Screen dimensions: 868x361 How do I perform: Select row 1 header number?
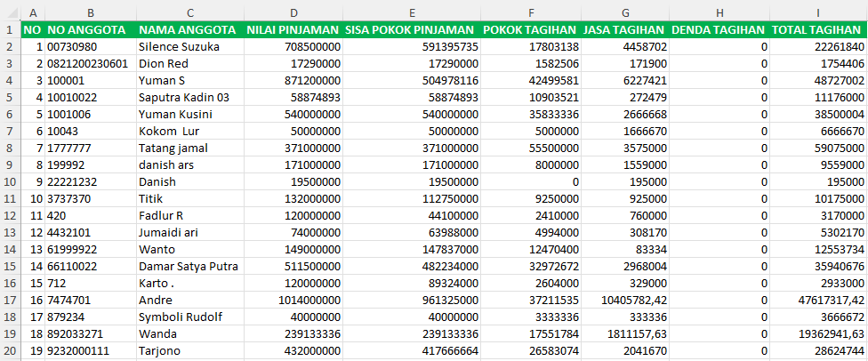pos(10,29)
